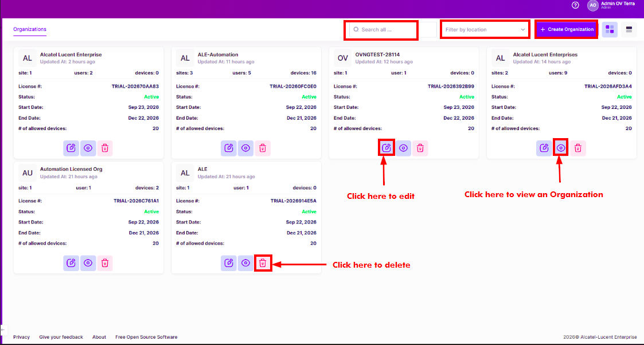644x345 pixels.
Task: Click the OV avatar of OVNGTEST-28114
Action: coord(342,58)
